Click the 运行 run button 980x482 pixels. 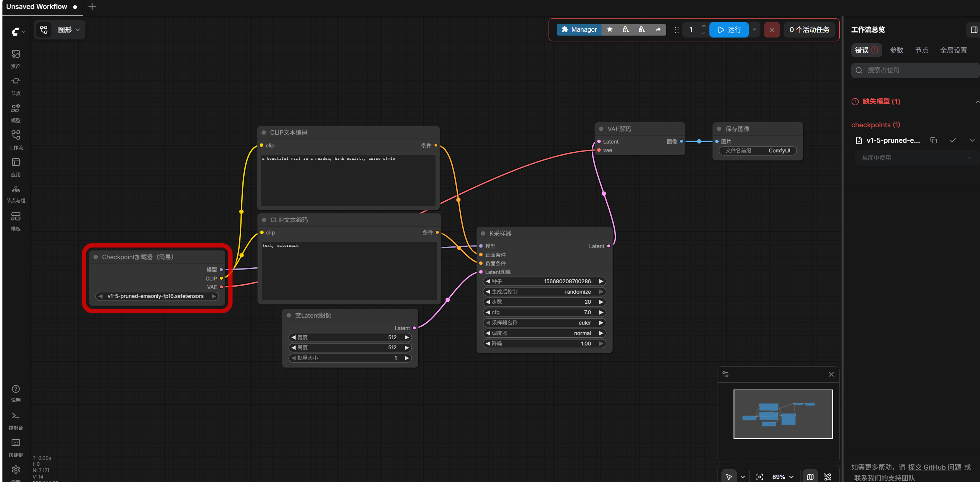point(729,30)
